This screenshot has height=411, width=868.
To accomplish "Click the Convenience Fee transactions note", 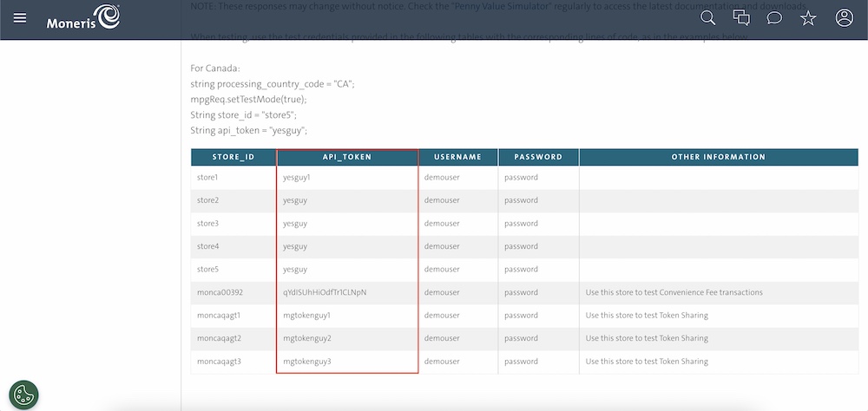I will 674,292.
